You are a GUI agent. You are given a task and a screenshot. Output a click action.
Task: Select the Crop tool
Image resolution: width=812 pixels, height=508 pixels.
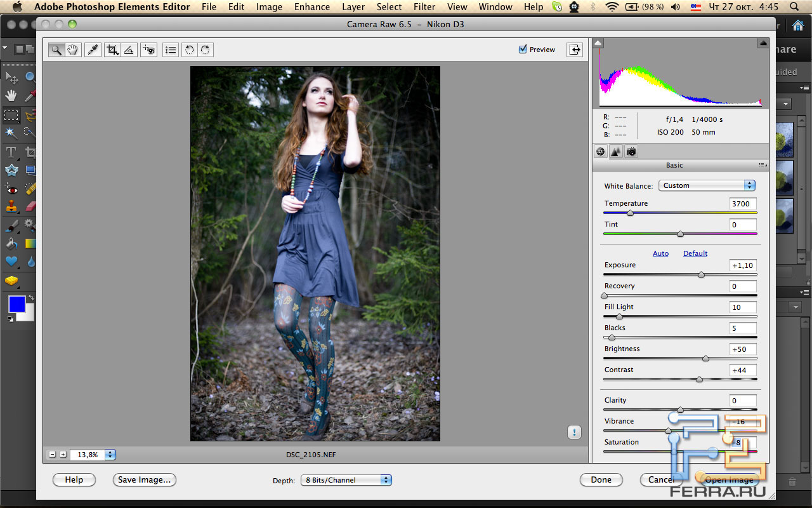click(112, 50)
